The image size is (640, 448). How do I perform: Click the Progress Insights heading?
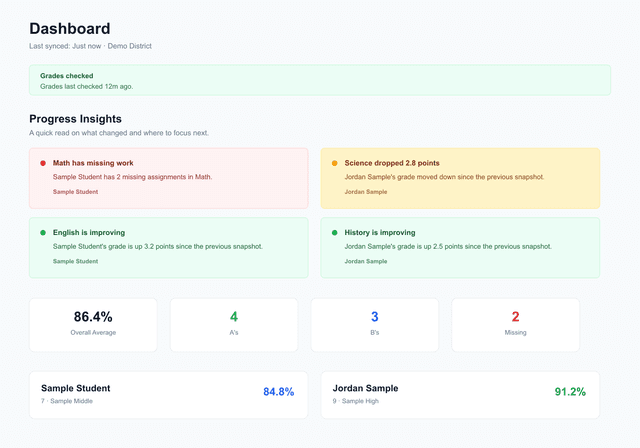coord(76,119)
